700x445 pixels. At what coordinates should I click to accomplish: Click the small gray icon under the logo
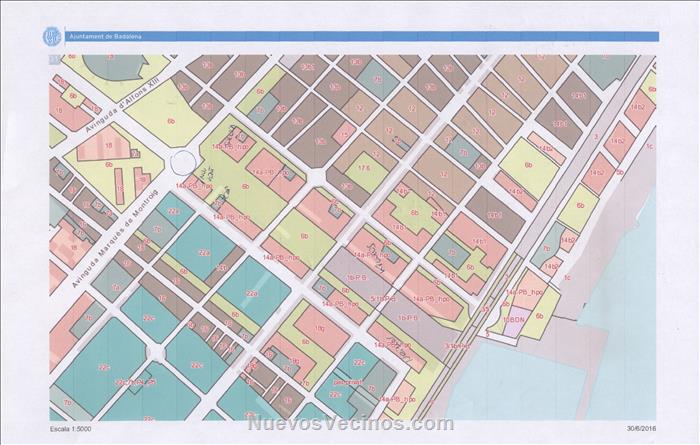point(55,60)
